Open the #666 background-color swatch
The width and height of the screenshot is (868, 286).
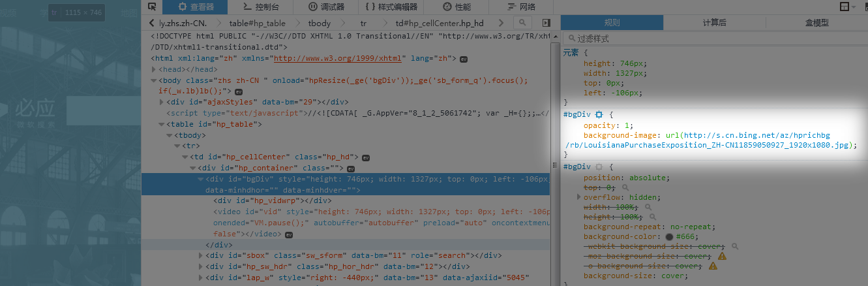669,236
